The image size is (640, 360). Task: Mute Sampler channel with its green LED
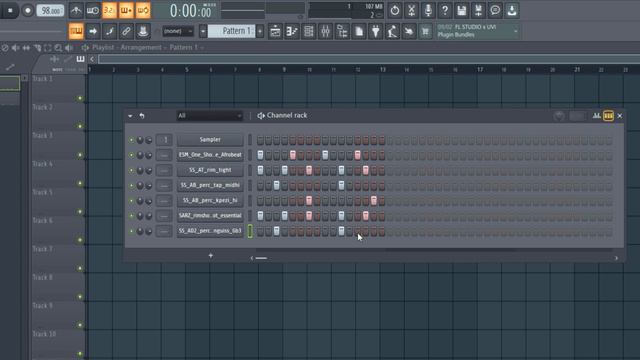131,140
